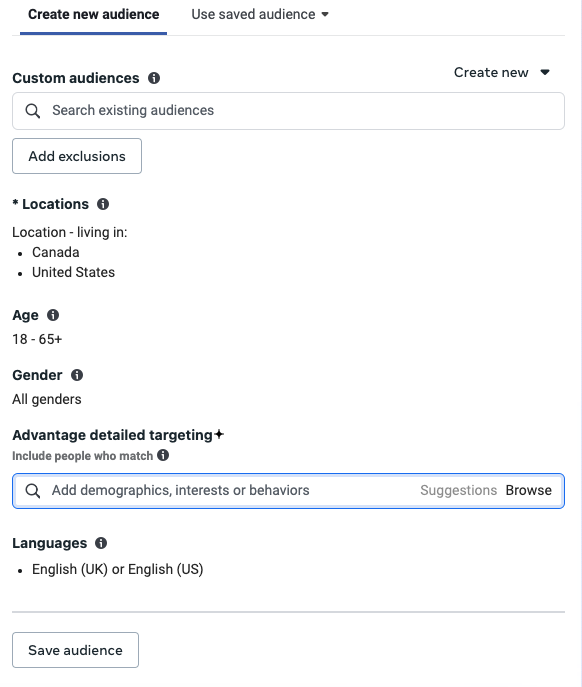
Task: Open the Create new dropdown
Action: coord(502,72)
